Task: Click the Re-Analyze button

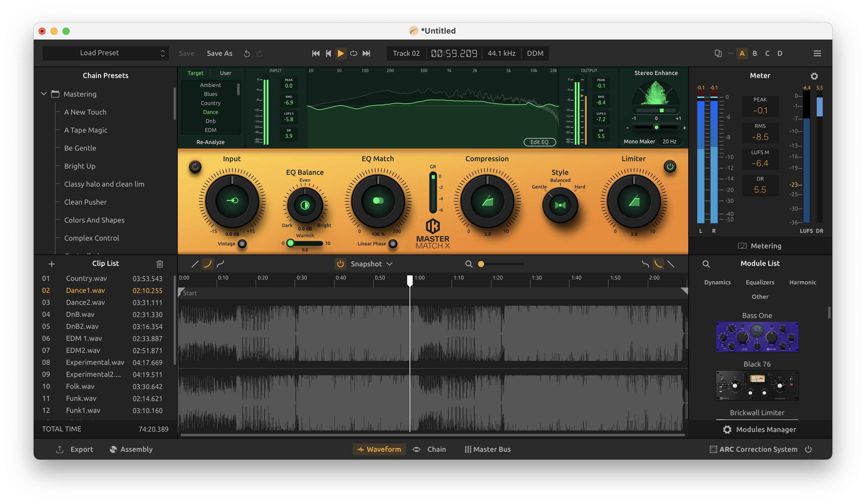Action: point(210,142)
